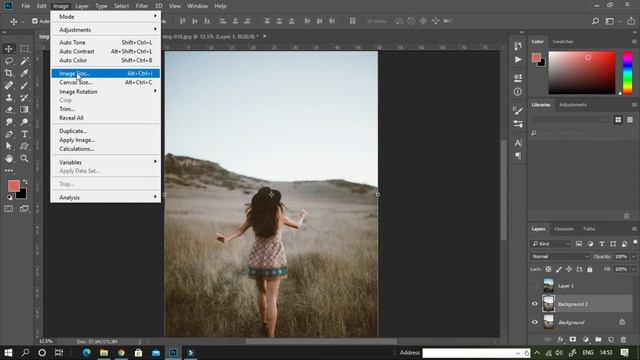Open the Info panel icon
Screen dimensions: 640x360
(518, 92)
